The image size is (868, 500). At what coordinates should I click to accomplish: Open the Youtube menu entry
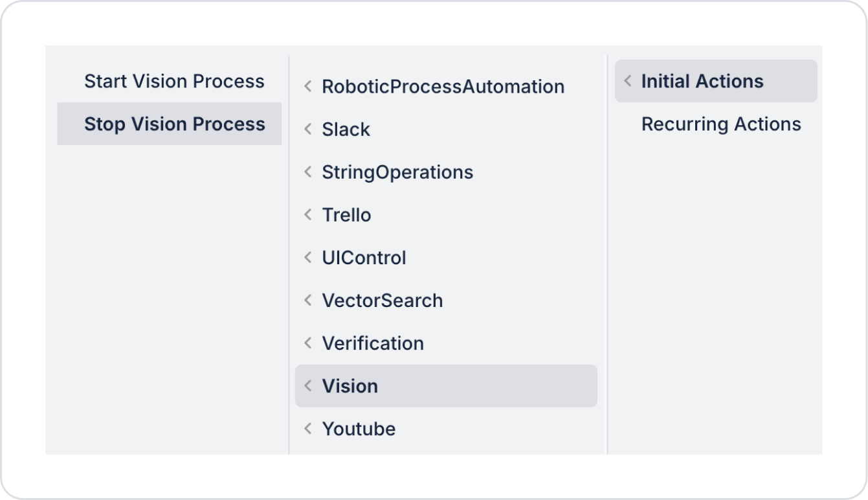359,429
